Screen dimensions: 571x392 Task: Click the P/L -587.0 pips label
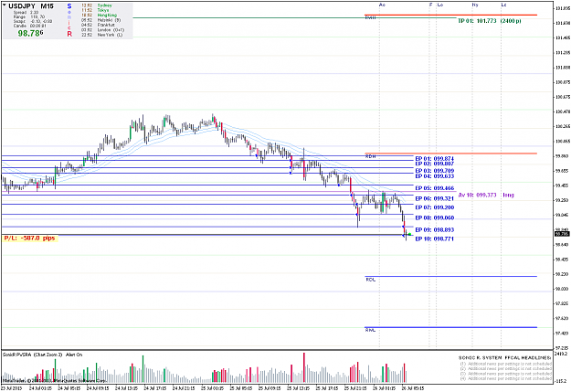click(29, 238)
